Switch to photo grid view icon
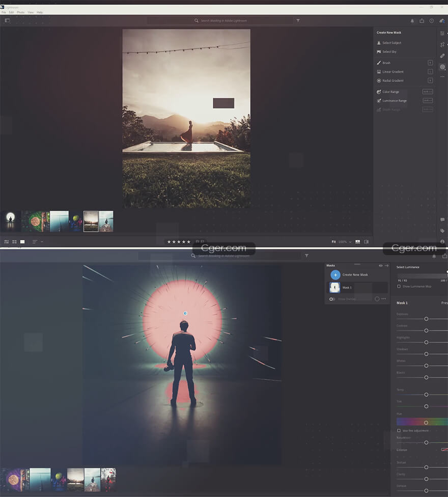Image resolution: width=448 pixels, height=497 pixels. click(6, 242)
